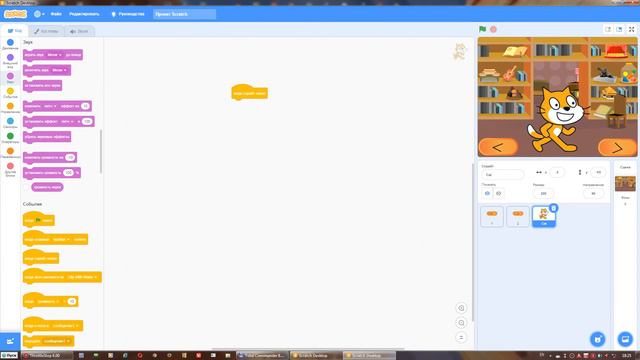The image size is (640, 360).
Task: Click the project title input field
Action: point(184,14)
